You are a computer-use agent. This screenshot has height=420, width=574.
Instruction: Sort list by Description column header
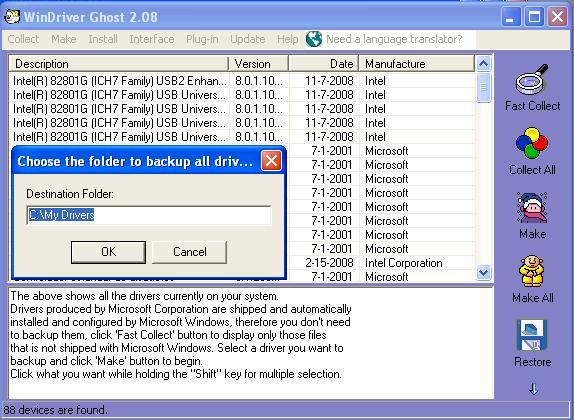[x=119, y=64]
